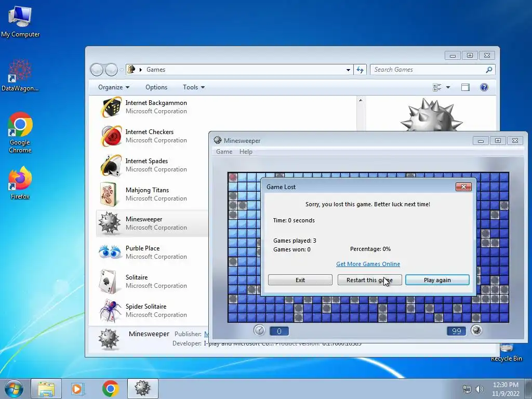Click the Show Desktop strip on taskbar

pos(528,389)
